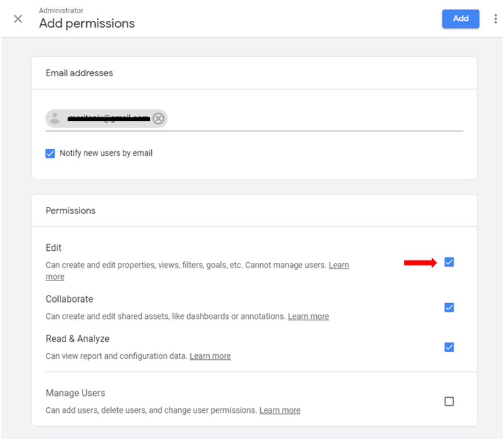Open the Learn more link for Manage Users
Image resolution: width=504 pixels, height=440 pixels.
point(280,410)
